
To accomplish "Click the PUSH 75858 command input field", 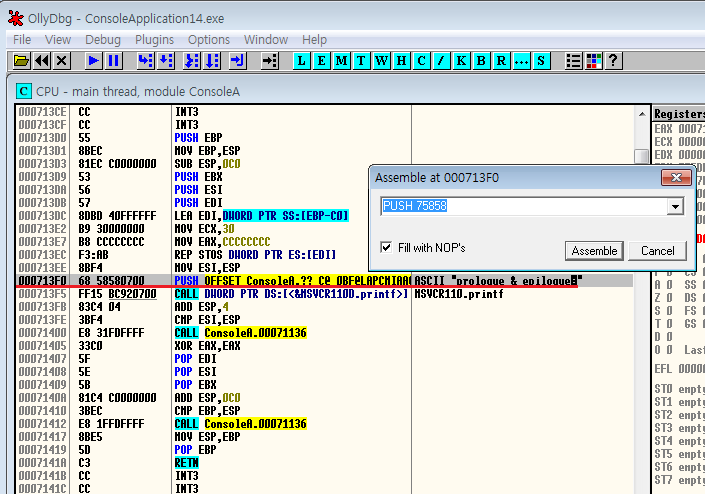I will pyautogui.click(x=524, y=206).
